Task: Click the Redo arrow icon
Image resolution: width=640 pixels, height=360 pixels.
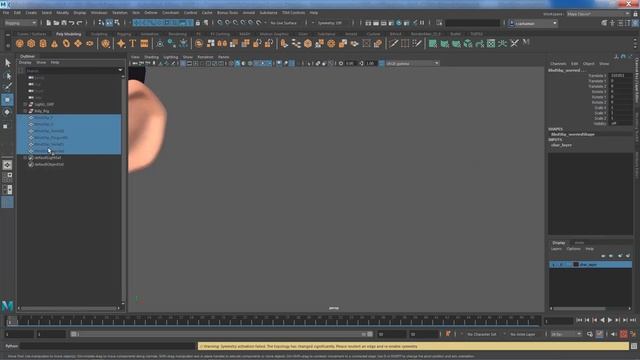Action: pos(79,23)
